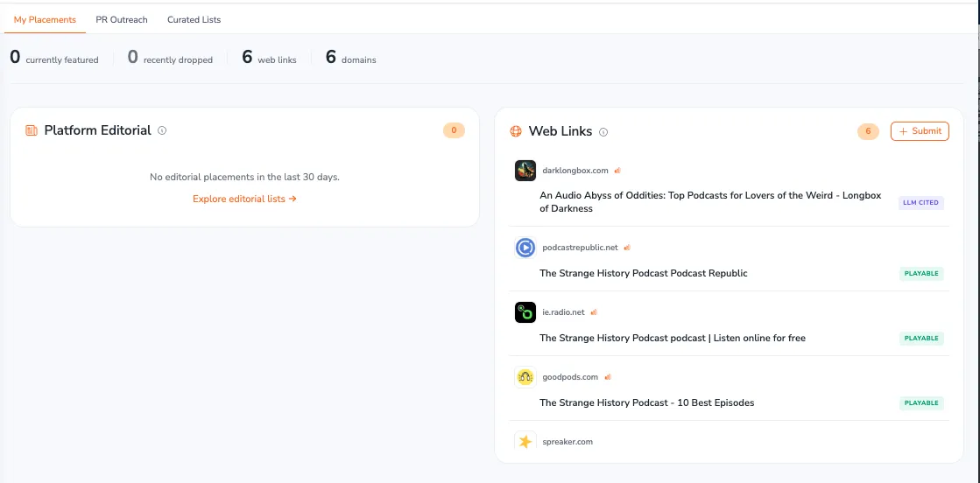This screenshot has height=483, width=980.
Task: Click the orange icon beside ie.radio.net
Action: pyautogui.click(x=594, y=311)
